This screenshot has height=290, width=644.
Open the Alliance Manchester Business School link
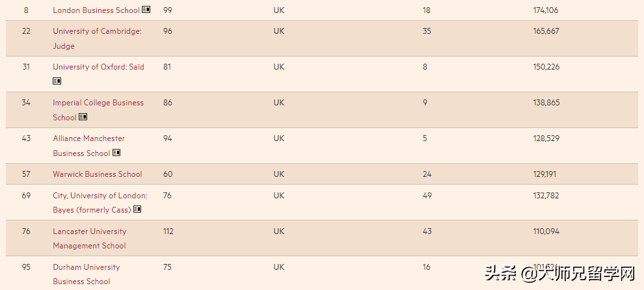[x=88, y=138]
